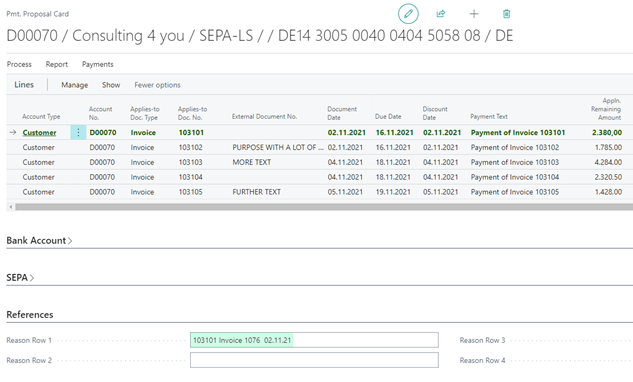Click the Reason Row 1 input field

tap(314, 340)
